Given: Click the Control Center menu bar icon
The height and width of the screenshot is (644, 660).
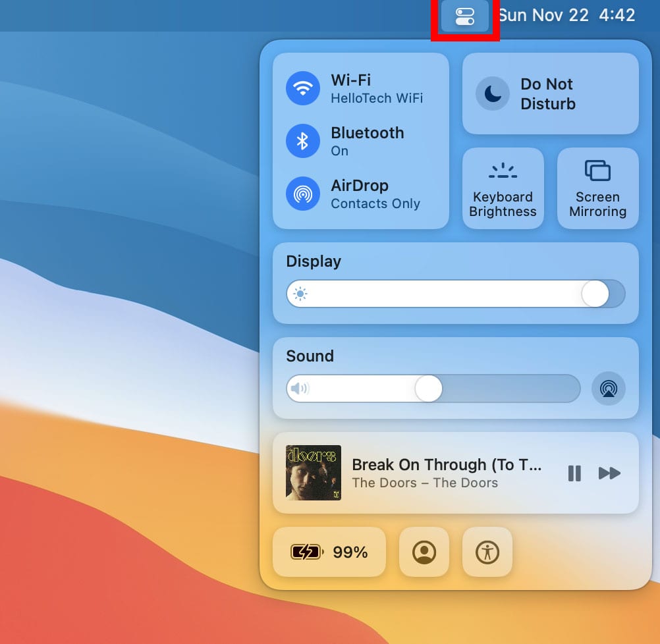Looking at the screenshot, I should pos(465,16).
